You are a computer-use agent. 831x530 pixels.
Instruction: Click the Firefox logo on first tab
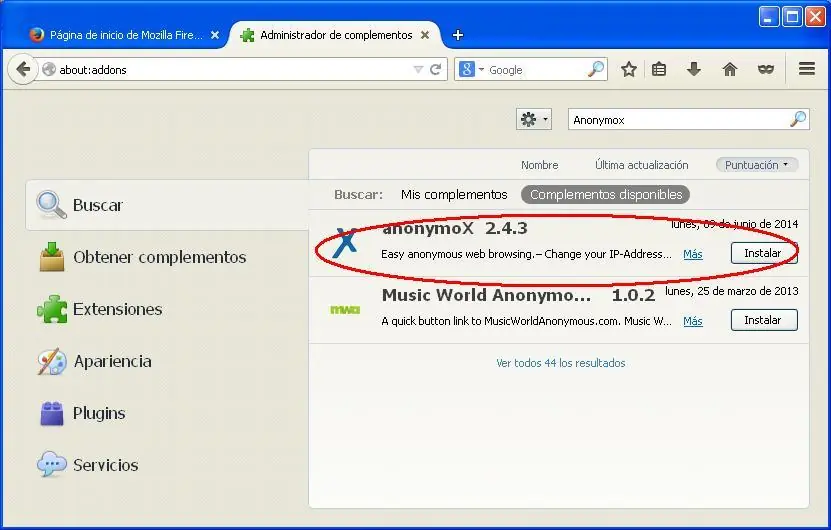click(x=37, y=35)
